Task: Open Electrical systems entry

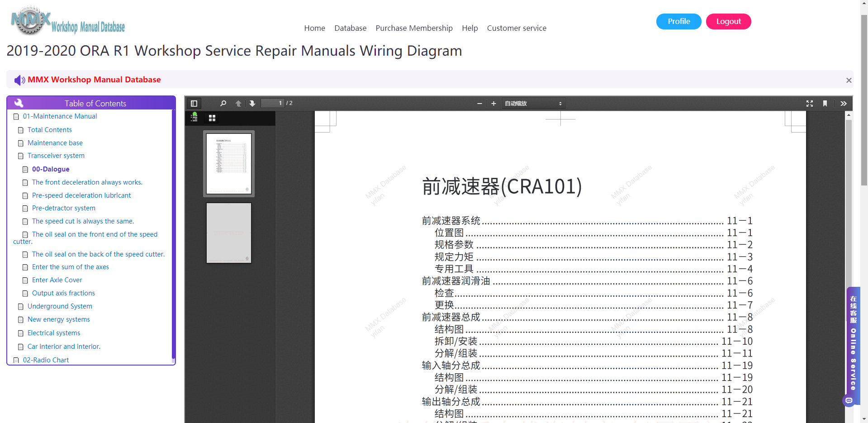Action: 53,333
